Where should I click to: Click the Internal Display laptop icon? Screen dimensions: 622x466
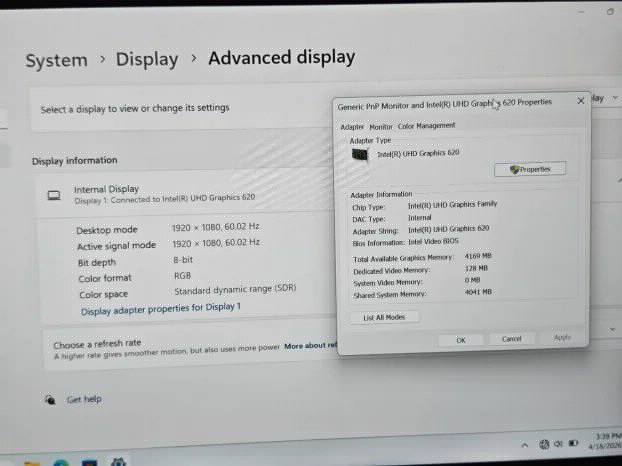coord(54,195)
